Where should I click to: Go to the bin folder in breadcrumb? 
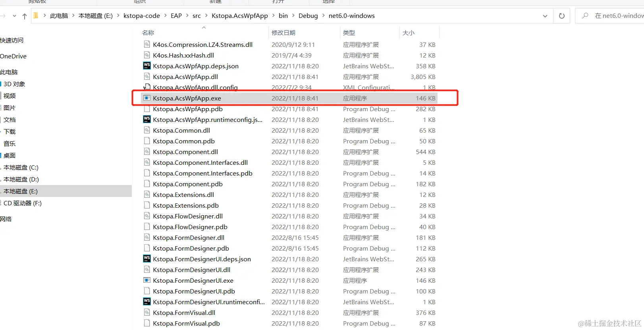tap(283, 16)
